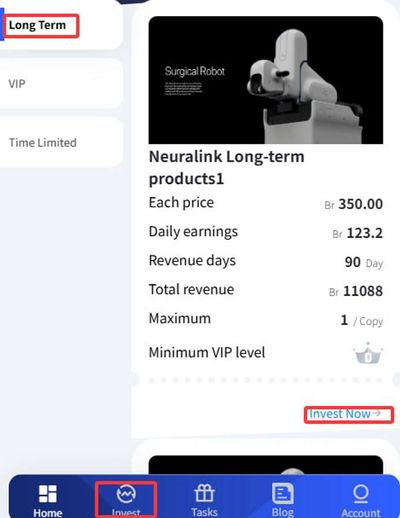
Task: Click the Minimum VIP level label
Action: [207, 353]
